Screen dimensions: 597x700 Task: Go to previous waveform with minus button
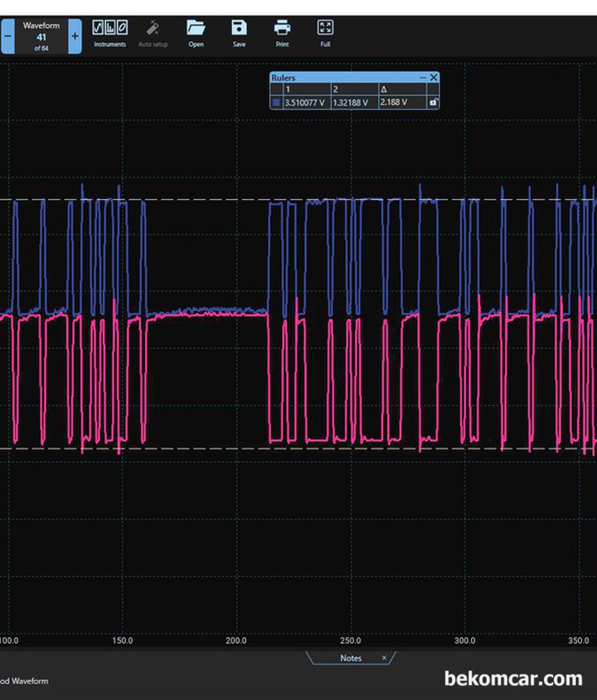coord(8,36)
